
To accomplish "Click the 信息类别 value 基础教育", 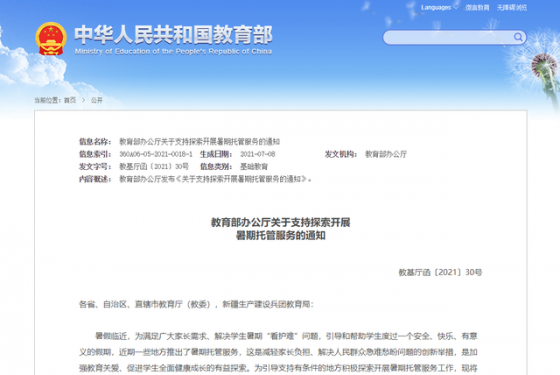I will coord(254,166).
